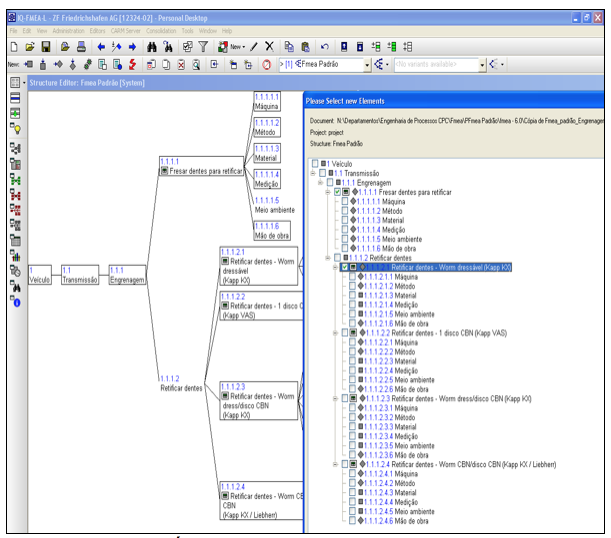Select the 1.1 Transmissão node in structure editor
The height and width of the screenshot is (538, 611).
tap(80, 275)
